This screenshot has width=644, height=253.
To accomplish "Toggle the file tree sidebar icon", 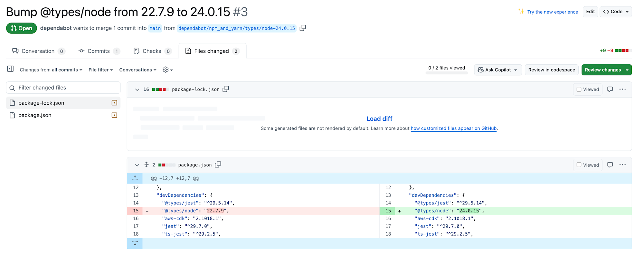I will tap(10, 69).
